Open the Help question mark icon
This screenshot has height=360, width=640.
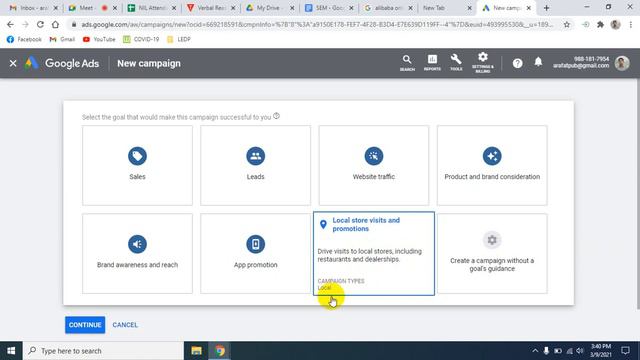tap(518, 63)
